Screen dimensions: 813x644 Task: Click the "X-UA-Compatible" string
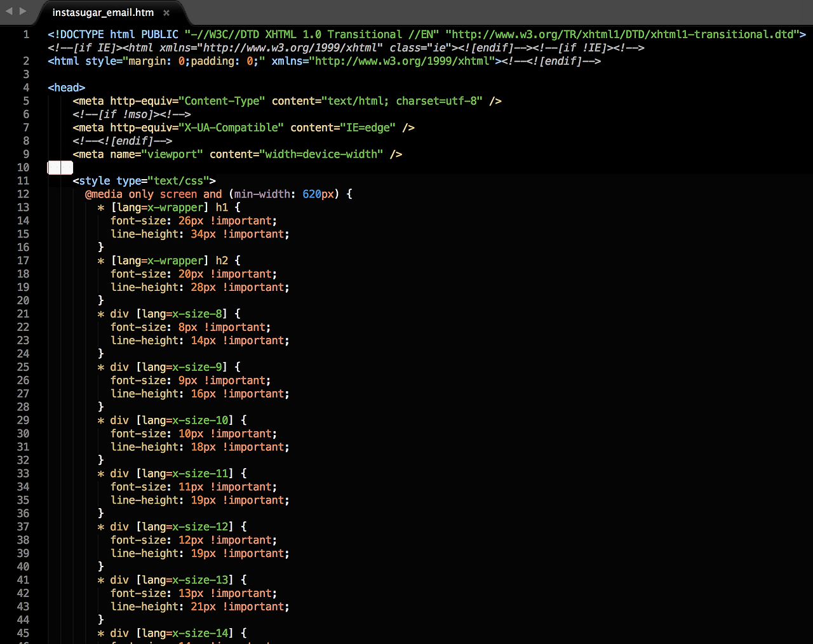231,128
